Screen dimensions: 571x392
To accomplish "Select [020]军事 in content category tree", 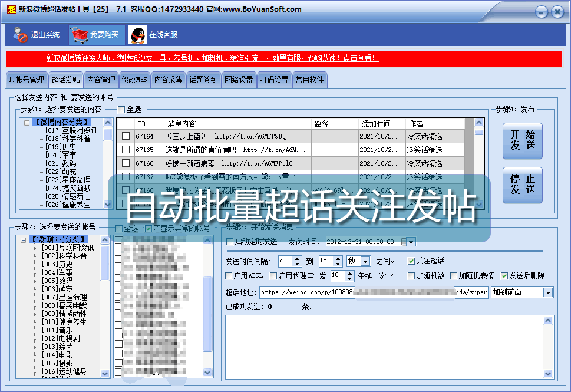I will tap(61, 155).
